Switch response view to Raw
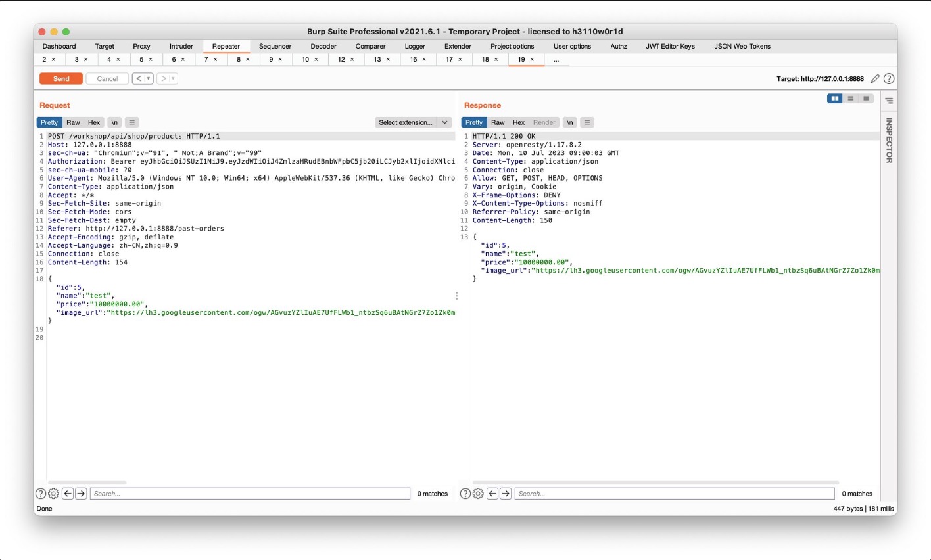This screenshot has width=931, height=560. (x=498, y=122)
